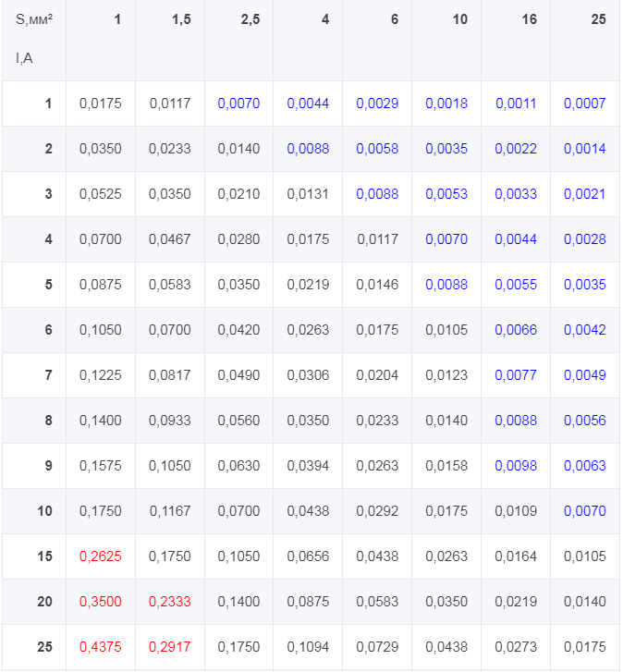This screenshot has height=672, width=623.
Task: Select cell 0,1094 in row 25
Action: pyautogui.click(x=308, y=647)
